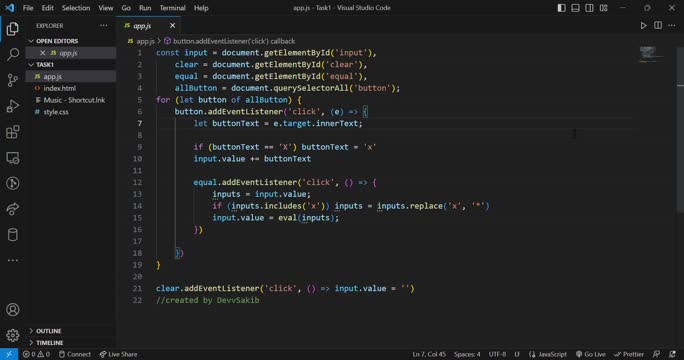Open the Search view in activity bar
The height and width of the screenshot is (360, 684).
13,54
